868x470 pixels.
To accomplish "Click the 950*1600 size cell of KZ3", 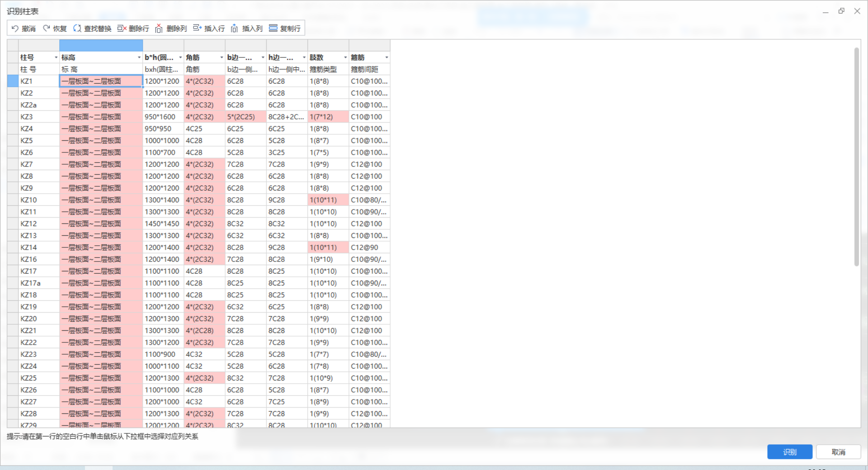I will click(x=163, y=117).
